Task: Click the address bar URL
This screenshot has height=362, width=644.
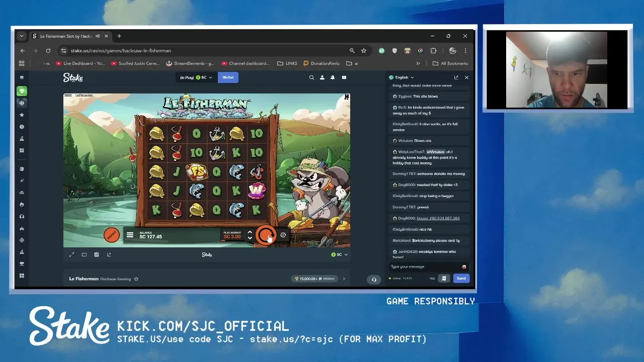Action: coord(121,51)
